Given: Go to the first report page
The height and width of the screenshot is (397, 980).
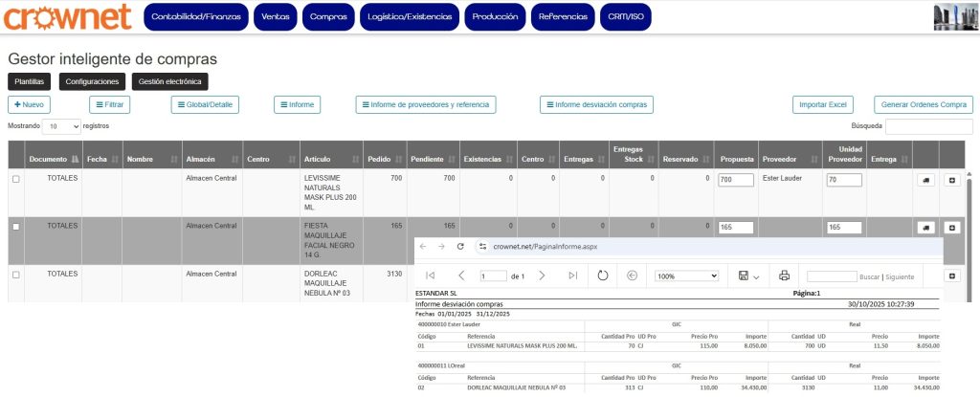Looking at the screenshot, I should click(430, 276).
